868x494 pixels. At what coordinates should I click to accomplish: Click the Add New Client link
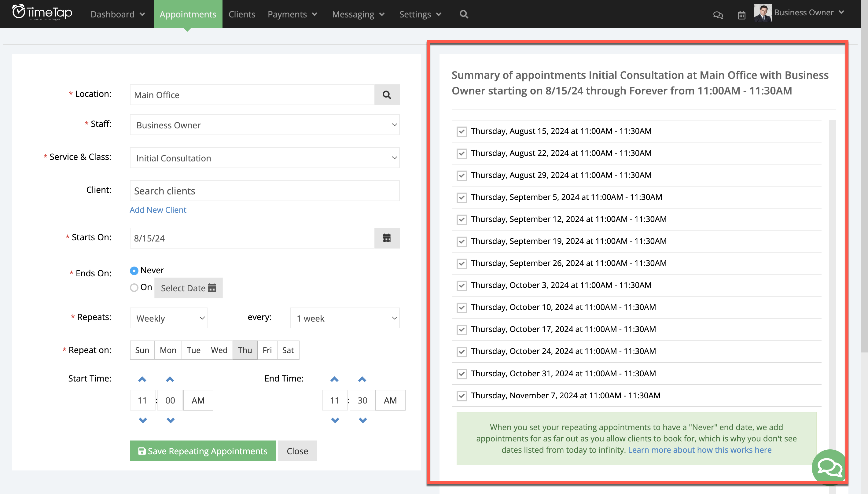[157, 210]
